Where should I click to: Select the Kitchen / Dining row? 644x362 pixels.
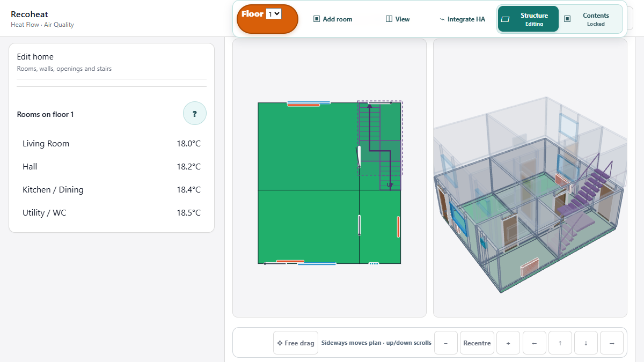tap(112, 190)
